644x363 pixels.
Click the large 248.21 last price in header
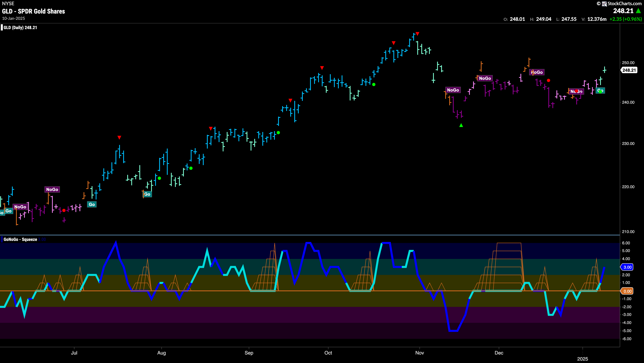(623, 11)
